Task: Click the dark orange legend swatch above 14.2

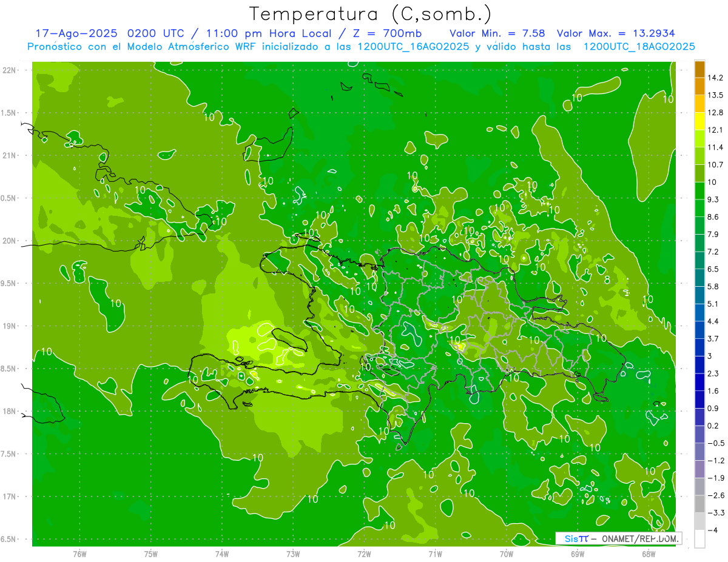Action: point(699,69)
